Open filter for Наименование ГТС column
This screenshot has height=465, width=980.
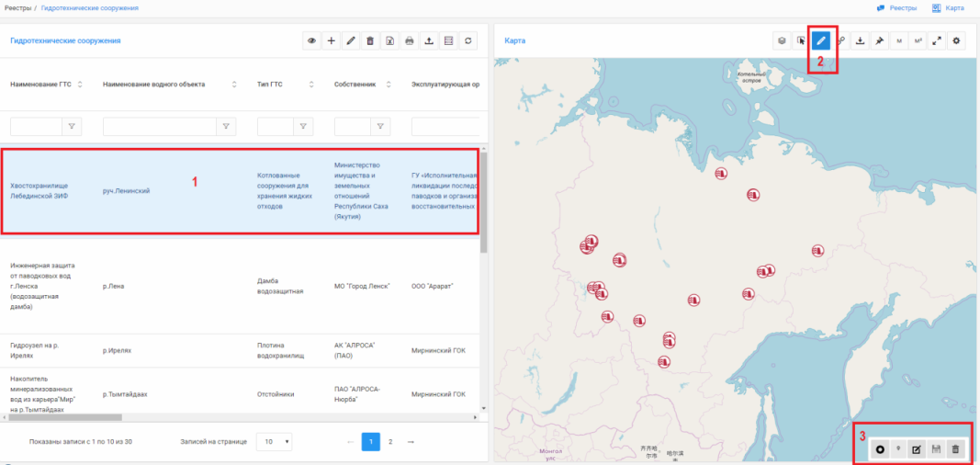(73, 126)
